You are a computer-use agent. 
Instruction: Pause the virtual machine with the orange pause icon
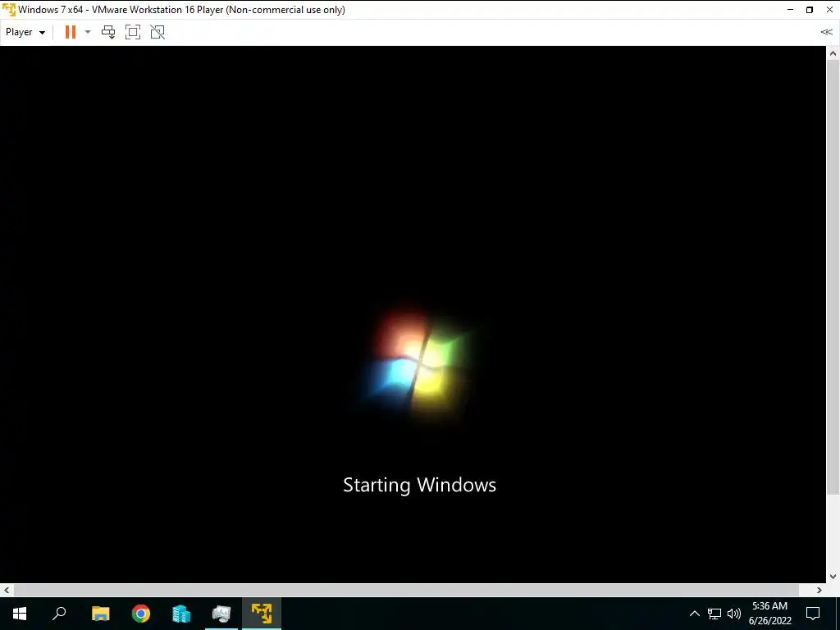[71, 32]
